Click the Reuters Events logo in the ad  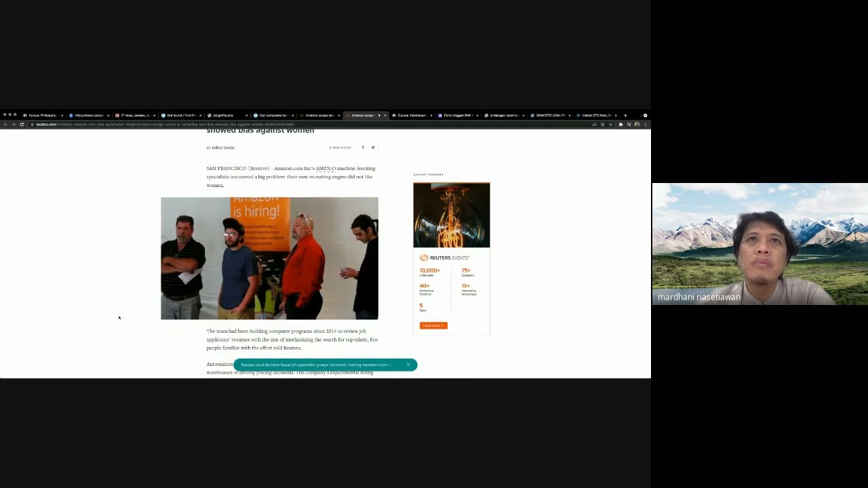point(445,258)
